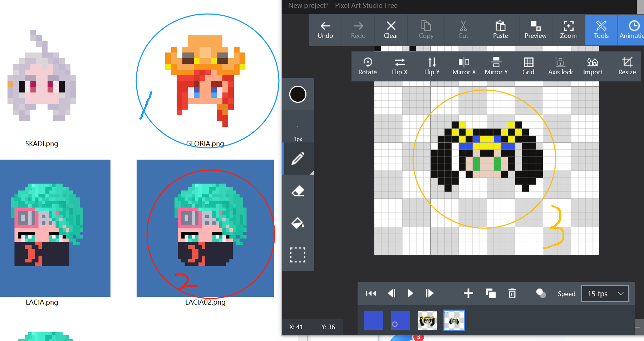Toggle the Grid display
This screenshot has height=341, width=644.
point(529,66)
